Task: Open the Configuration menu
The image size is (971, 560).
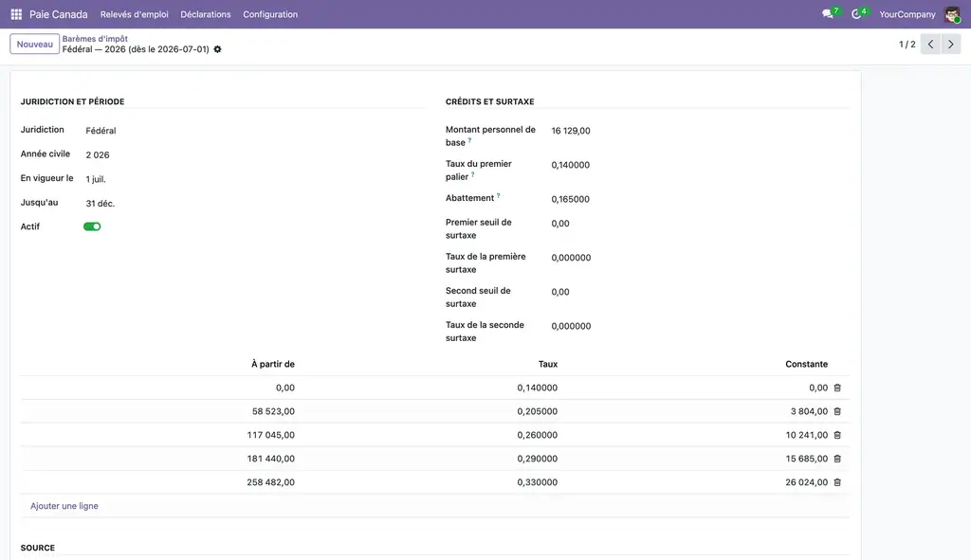Action: (270, 14)
